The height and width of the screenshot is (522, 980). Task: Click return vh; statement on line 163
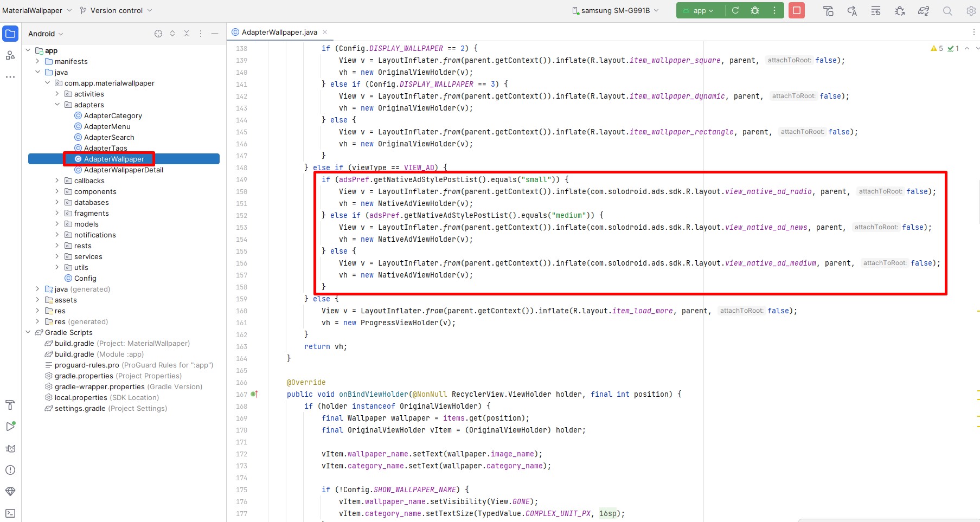[x=325, y=346]
